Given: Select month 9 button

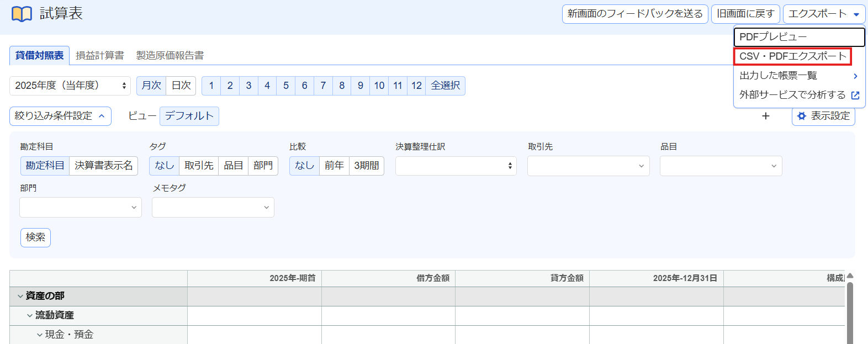Looking at the screenshot, I should tap(361, 86).
